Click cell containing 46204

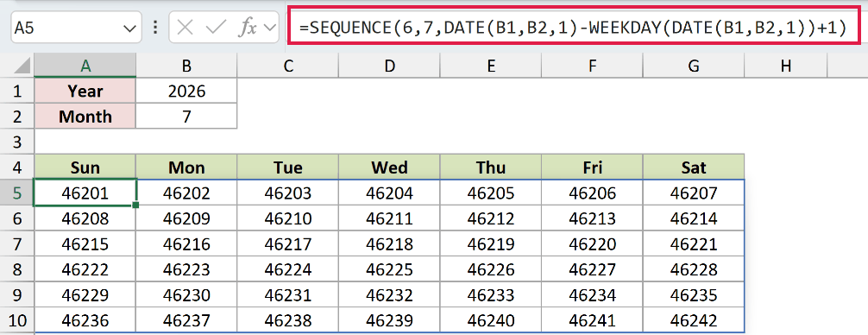pyautogui.click(x=390, y=193)
